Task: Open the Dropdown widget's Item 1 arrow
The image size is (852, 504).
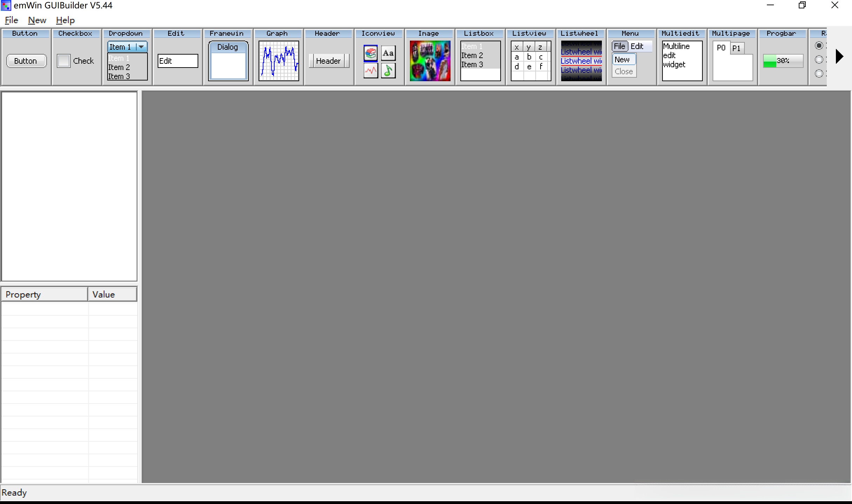Action: click(141, 47)
